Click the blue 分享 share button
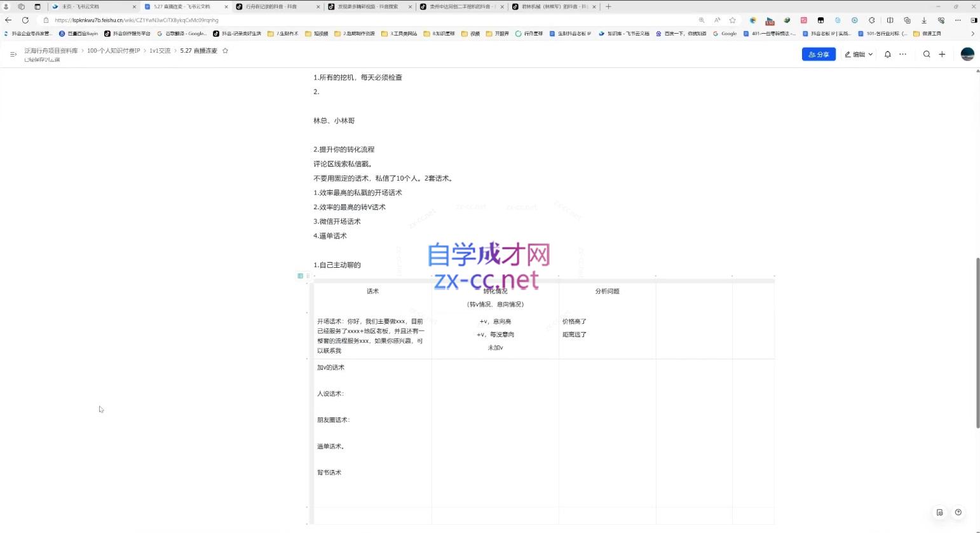This screenshot has width=980, height=533. [x=819, y=54]
